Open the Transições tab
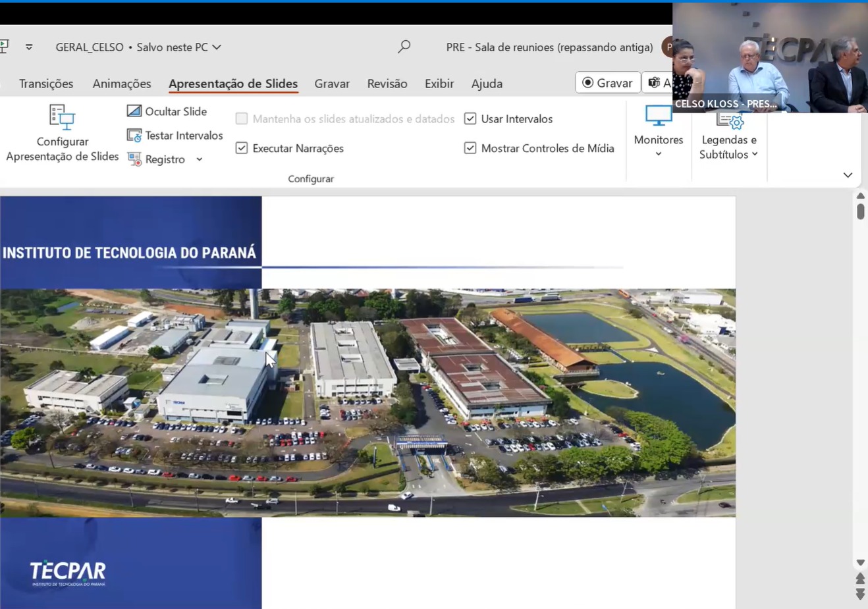Image resolution: width=868 pixels, height=609 pixels. coord(46,84)
